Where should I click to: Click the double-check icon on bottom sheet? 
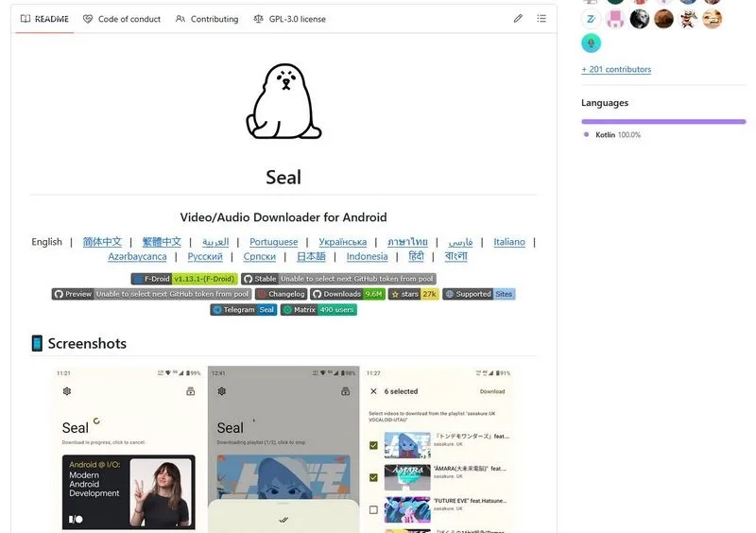point(283,520)
